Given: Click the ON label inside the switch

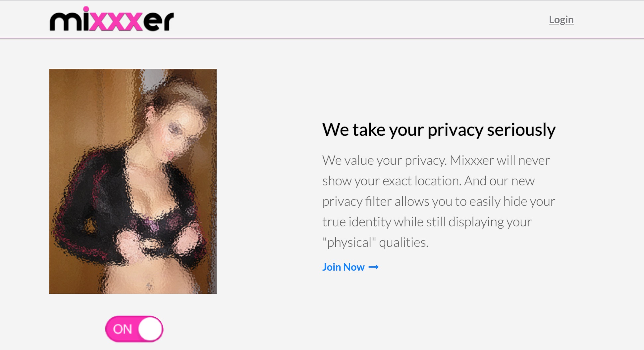Looking at the screenshot, I should 123,329.
